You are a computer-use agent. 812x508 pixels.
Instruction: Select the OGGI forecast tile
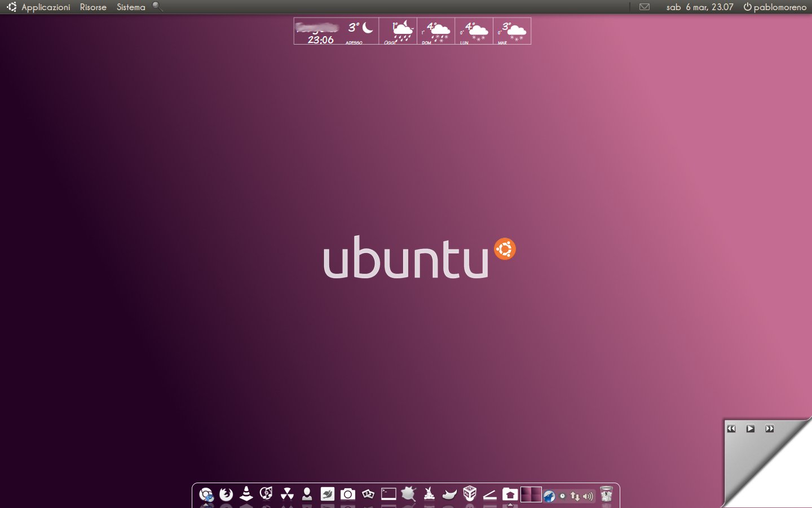[398, 32]
